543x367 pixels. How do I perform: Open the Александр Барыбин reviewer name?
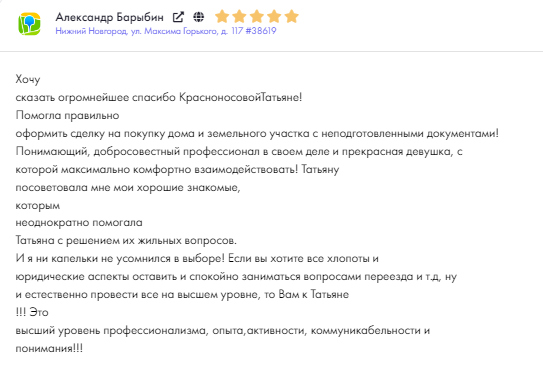click(109, 17)
